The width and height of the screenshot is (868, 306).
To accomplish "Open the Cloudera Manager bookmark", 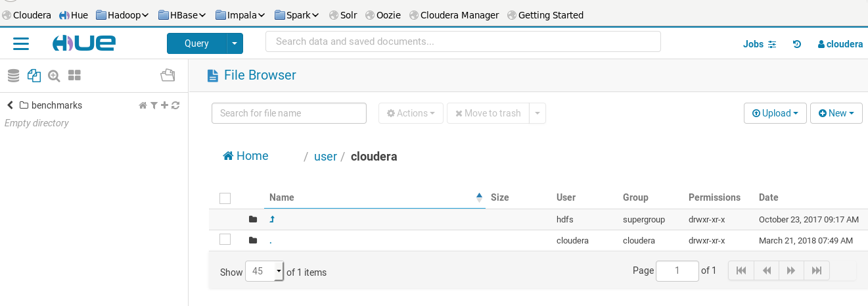I will 453,14.
